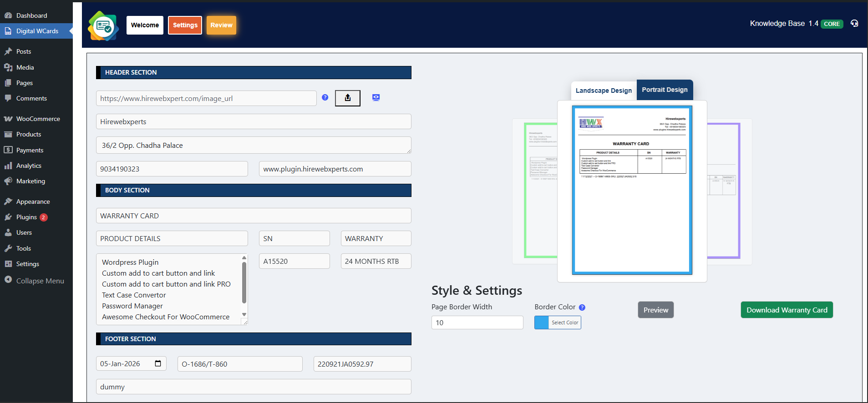
Task: Open the calendar picker in date field
Action: (x=158, y=363)
